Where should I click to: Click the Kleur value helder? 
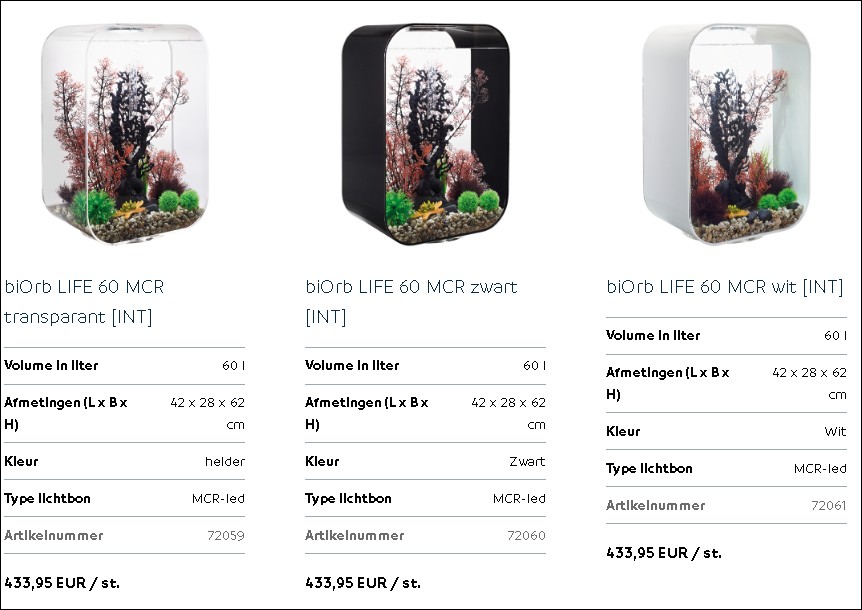click(x=225, y=462)
